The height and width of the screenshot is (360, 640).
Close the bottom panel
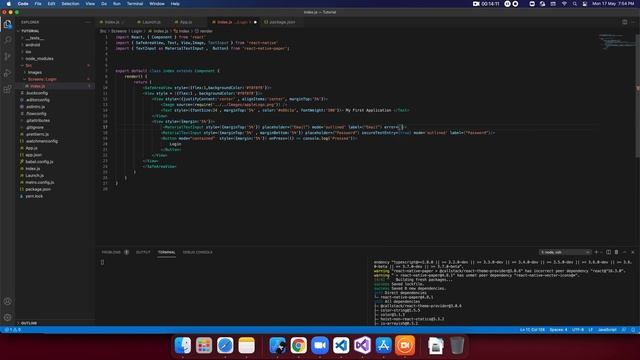pos(633,252)
